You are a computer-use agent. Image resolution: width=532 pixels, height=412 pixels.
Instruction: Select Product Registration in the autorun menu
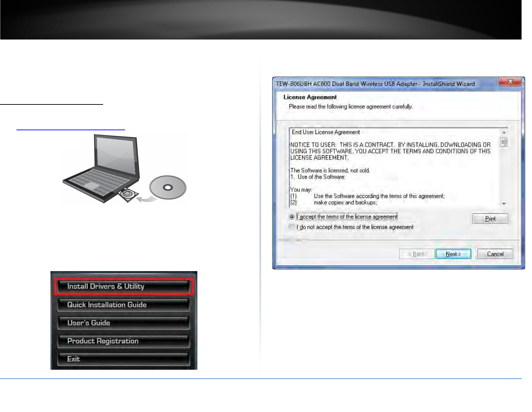(x=124, y=341)
